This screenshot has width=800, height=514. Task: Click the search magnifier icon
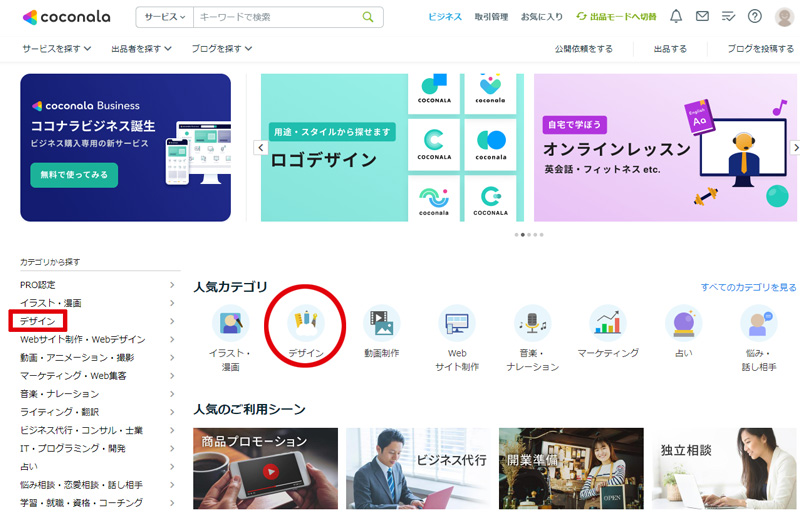click(x=368, y=17)
